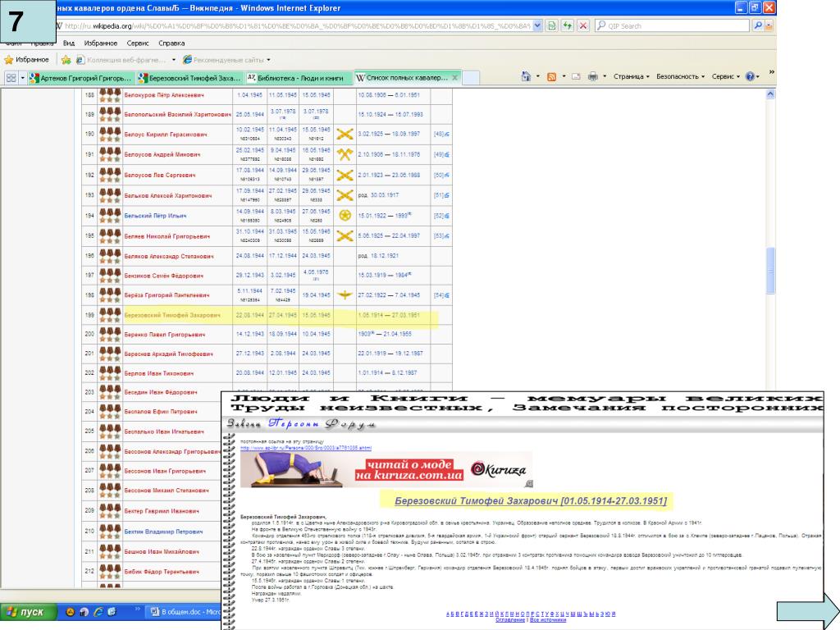
Task: Open the Избранное menu in the menu bar
Action: tap(101, 43)
